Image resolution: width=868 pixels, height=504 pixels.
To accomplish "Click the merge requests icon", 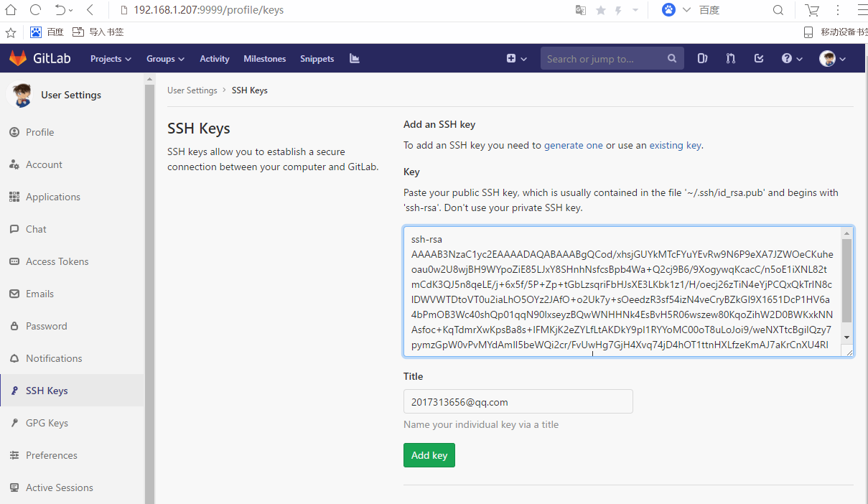I will (x=730, y=58).
